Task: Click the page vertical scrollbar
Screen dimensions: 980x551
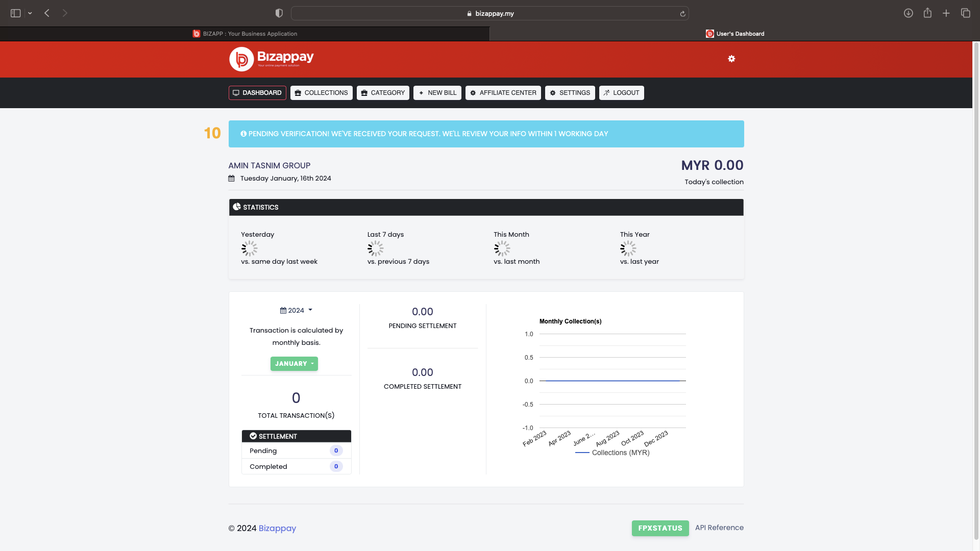Action: [976, 291]
